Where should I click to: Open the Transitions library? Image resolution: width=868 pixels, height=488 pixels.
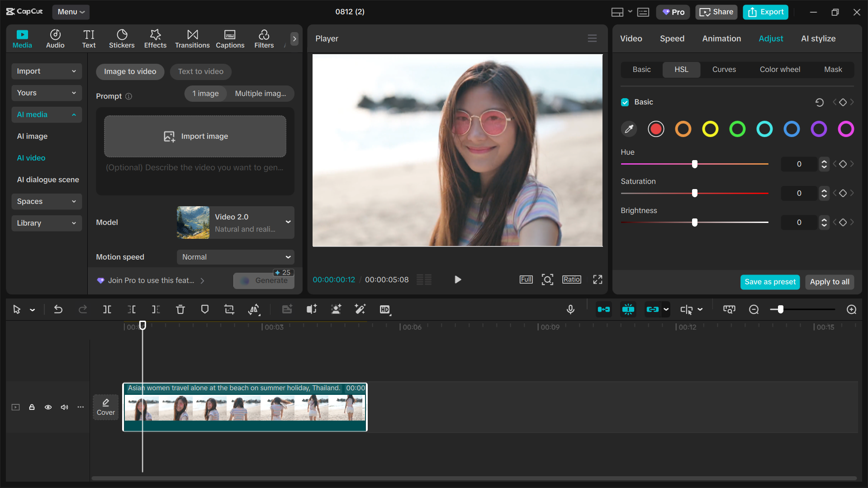pyautogui.click(x=192, y=39)
